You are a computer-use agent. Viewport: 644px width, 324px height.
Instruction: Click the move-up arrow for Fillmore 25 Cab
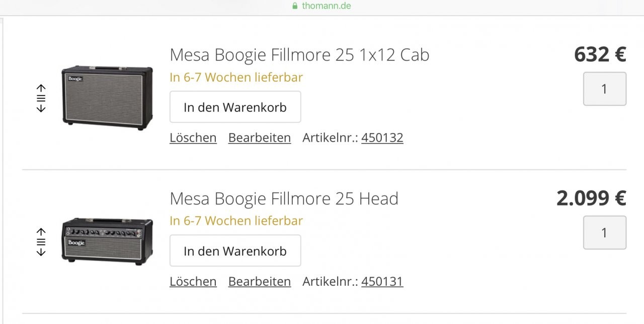tap(41, 88)
